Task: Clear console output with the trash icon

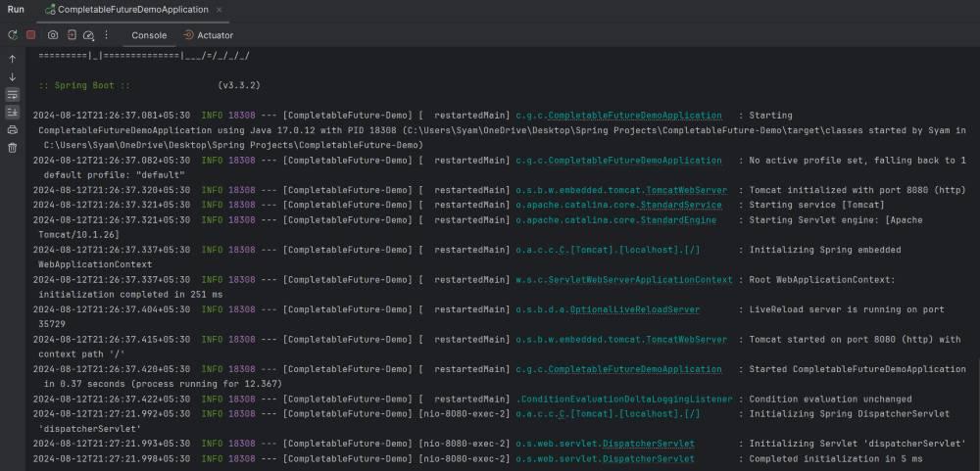Action: [x=13, y=148]
